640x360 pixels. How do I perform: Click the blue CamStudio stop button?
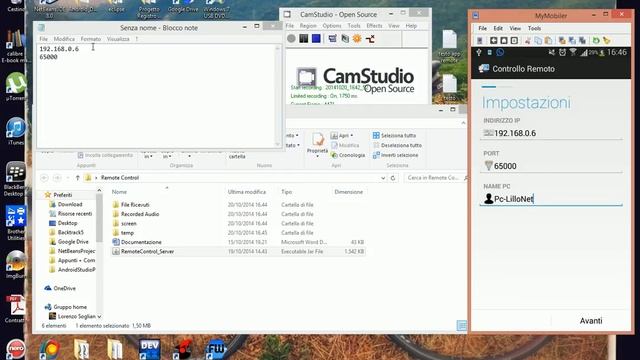[316, 39]
